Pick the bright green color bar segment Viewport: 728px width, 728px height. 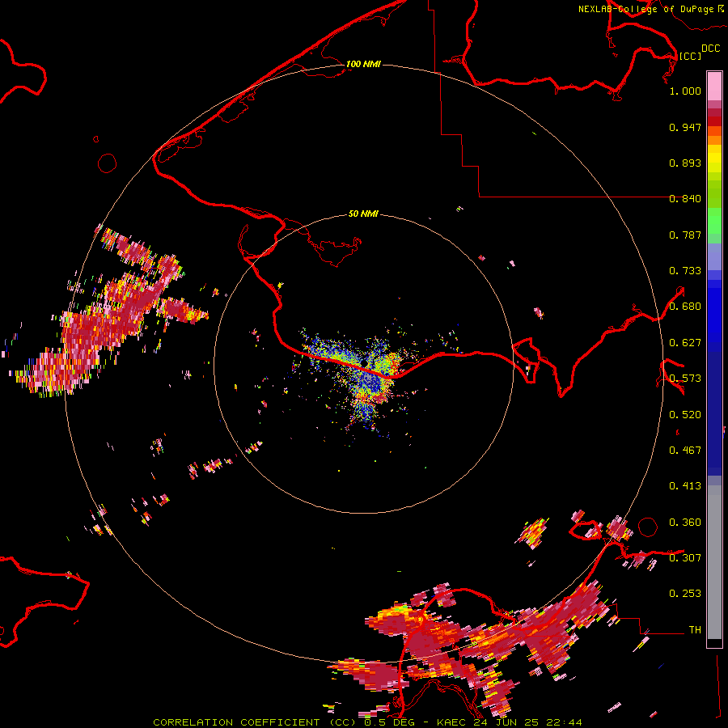click(x=714, y=221)
